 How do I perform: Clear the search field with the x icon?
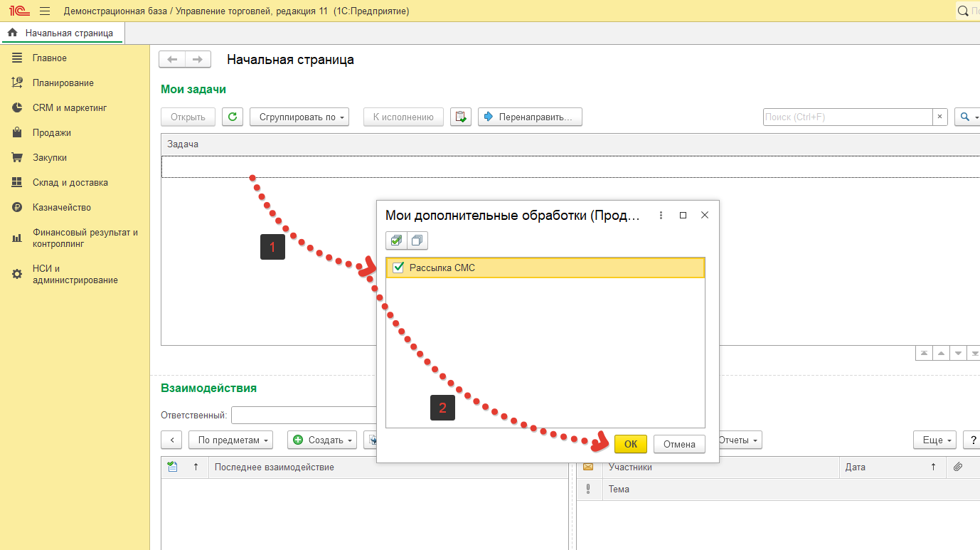tap(939, 117)
